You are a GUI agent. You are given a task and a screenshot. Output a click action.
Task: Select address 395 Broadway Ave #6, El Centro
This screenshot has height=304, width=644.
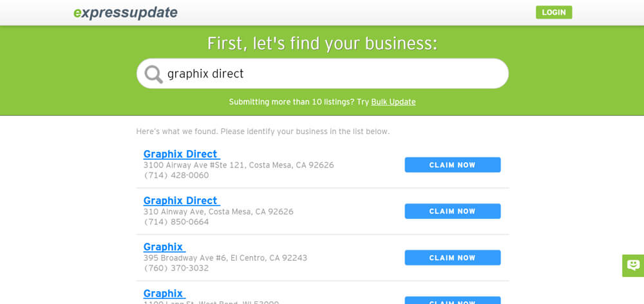click(225, 258)
